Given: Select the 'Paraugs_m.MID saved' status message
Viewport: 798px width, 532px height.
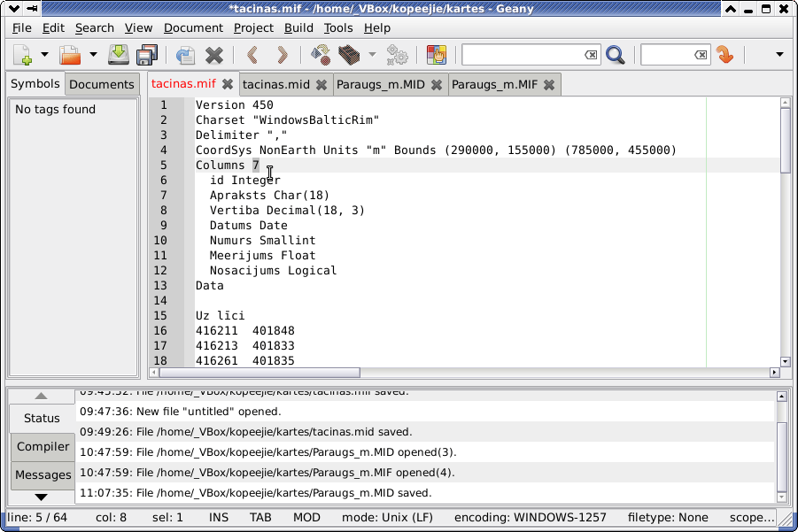Looking at the screenshot, I should click(425, 493).
